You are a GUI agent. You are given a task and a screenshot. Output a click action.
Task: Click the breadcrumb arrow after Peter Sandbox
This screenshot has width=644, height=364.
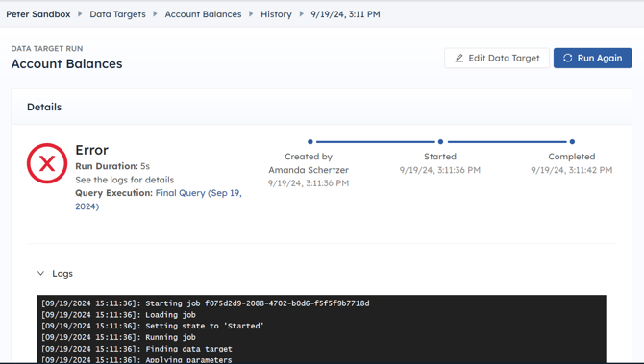click(80, 14)
